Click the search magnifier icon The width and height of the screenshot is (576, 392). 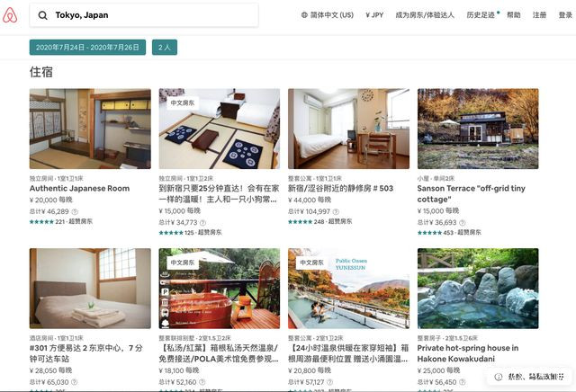pyautogui.click(x=42, y=15)
